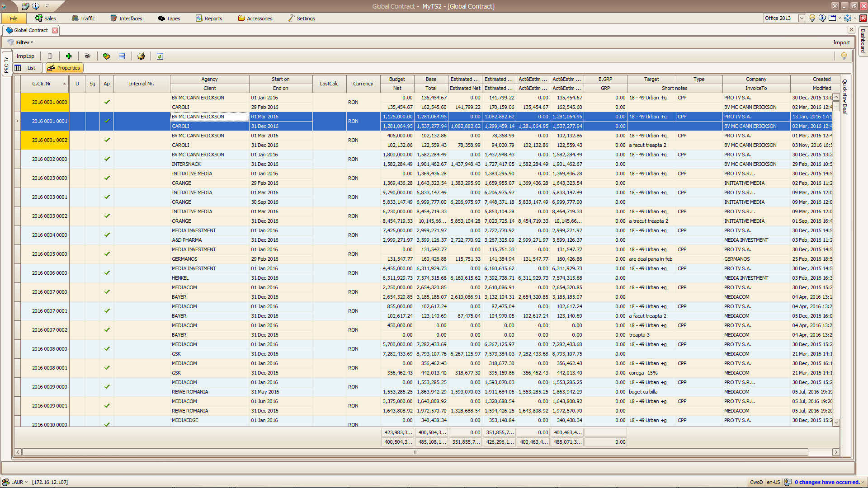Screen dimensions: 868x488
Task: Click the green arrow book icon
Action: pos(106,56)
